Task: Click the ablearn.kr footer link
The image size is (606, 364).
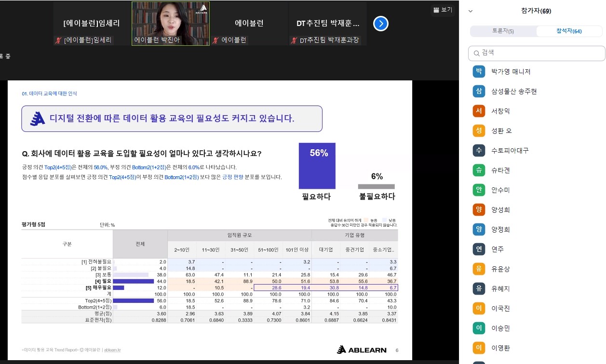Action: 112,350
